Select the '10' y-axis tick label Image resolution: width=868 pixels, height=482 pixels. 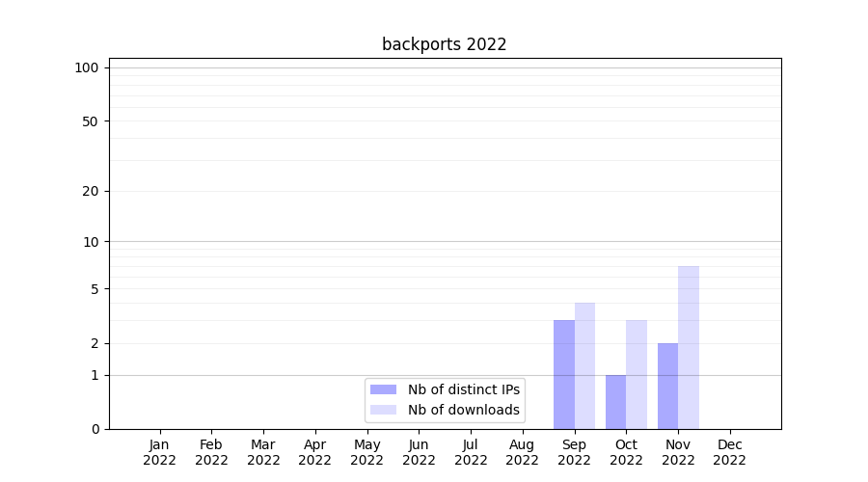[91, 242]
